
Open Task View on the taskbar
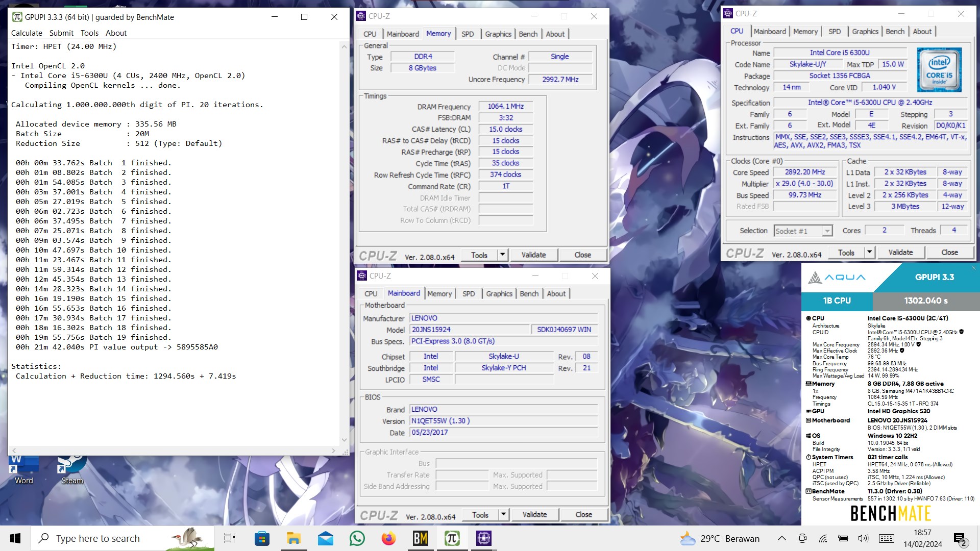[x=230, y=538]
